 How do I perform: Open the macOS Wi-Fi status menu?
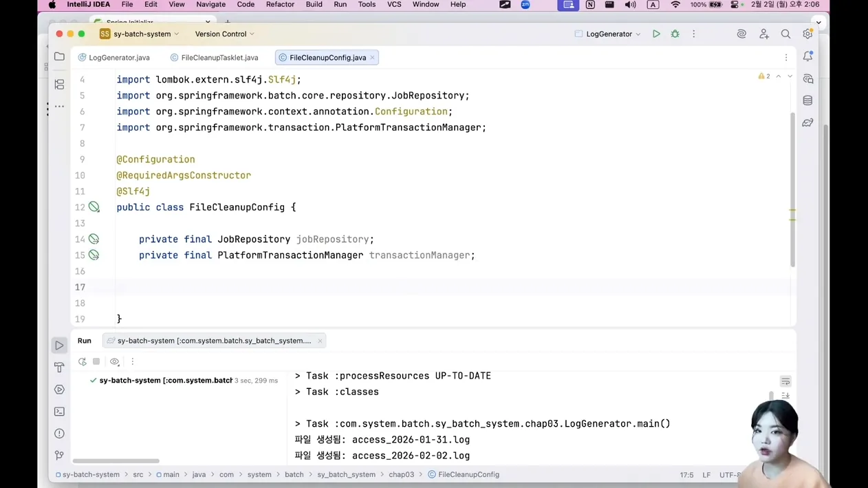coord(675,5)
